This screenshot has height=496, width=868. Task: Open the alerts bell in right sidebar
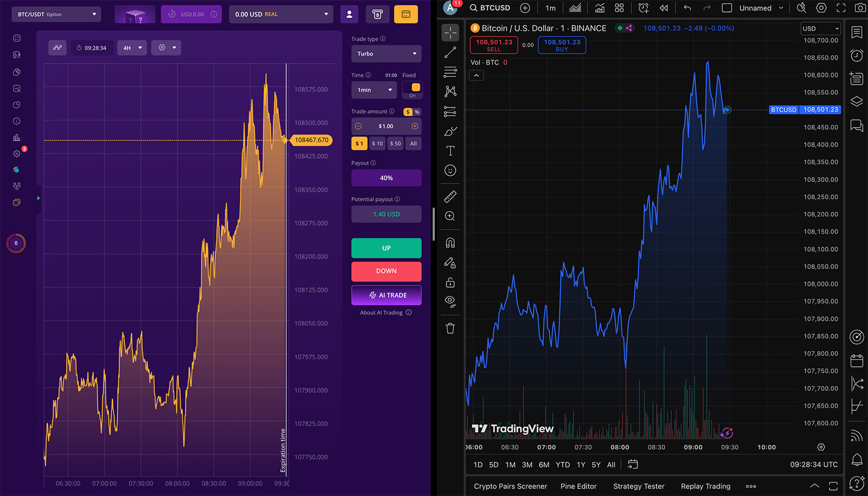pyautogui.click(x=857, y=460)
